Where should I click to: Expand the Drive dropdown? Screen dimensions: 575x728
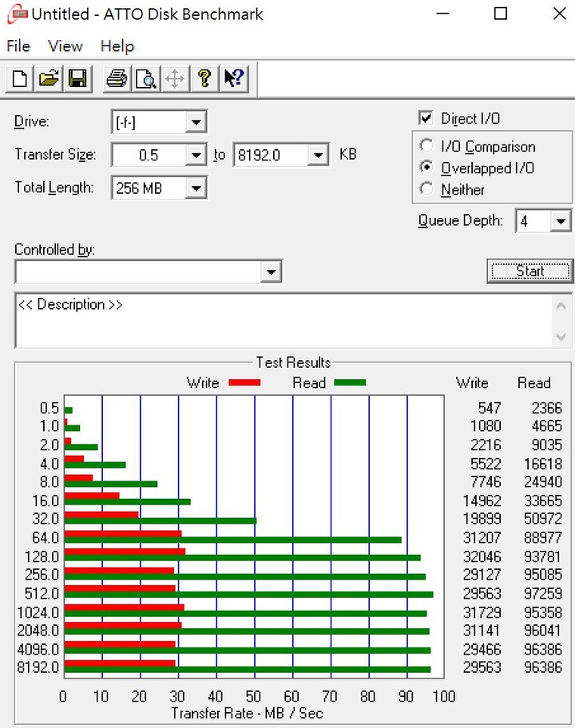click(196, 122)
